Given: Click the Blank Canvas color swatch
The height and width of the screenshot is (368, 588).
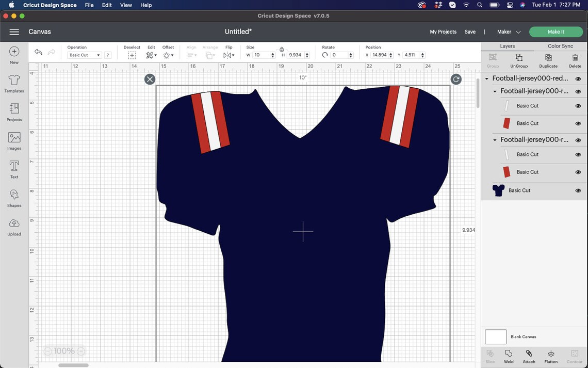Looking at the screenshot, I should coord(495,337).
